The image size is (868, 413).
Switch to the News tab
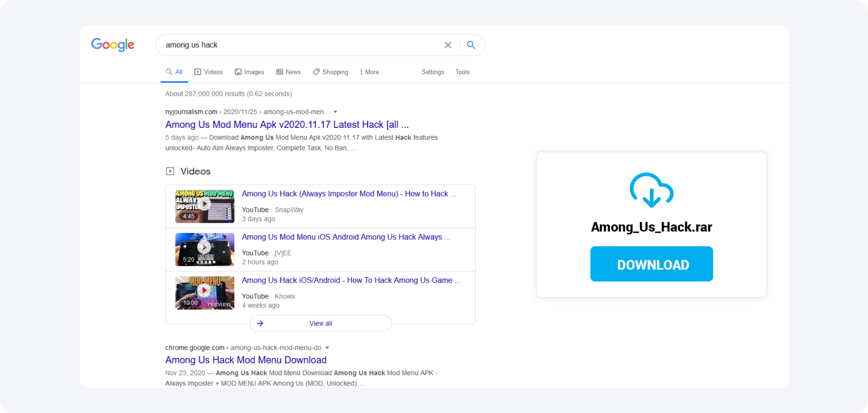pos(288,72)
